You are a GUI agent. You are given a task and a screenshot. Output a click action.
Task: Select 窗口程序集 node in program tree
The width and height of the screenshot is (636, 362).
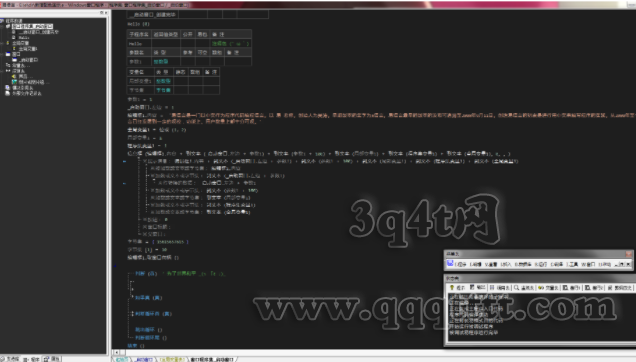click(32, 26)
